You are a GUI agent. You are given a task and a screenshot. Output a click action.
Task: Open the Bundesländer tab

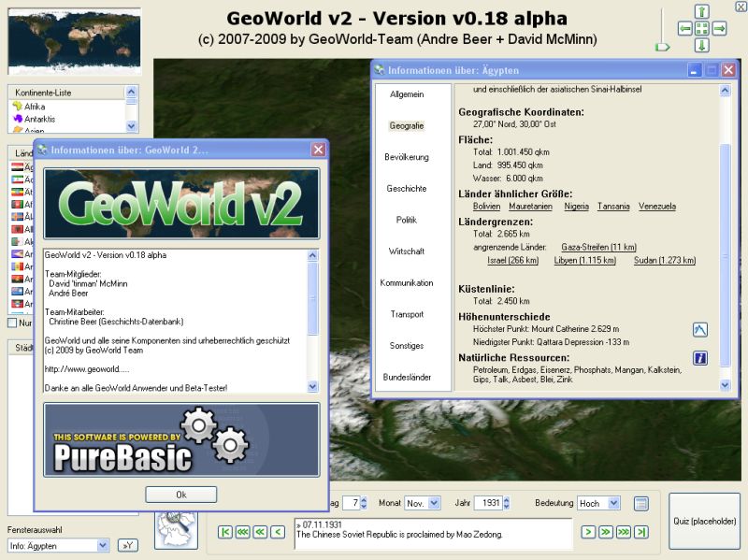[x=407, y=378]
